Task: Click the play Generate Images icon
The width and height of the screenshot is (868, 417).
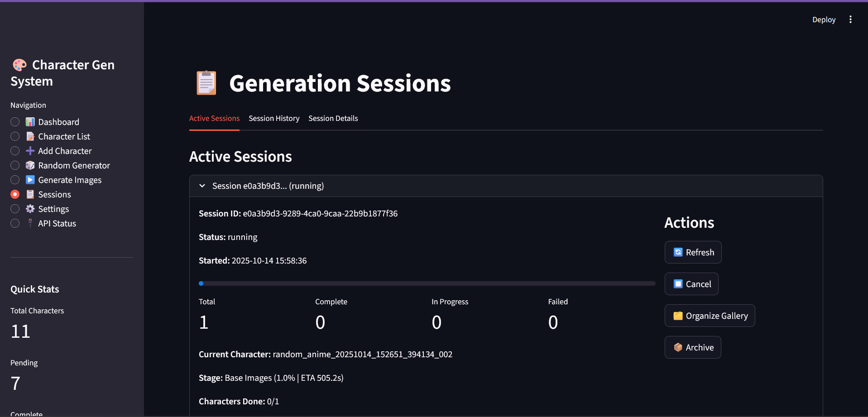Action: tap(30, 180)
